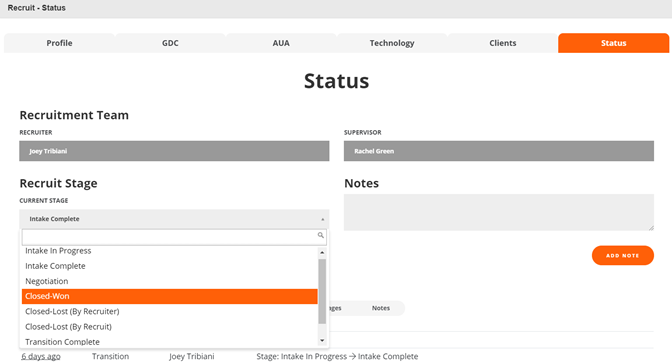Click the stage list scrollbar thumb

pyautogui.click(x=322, y=291)
